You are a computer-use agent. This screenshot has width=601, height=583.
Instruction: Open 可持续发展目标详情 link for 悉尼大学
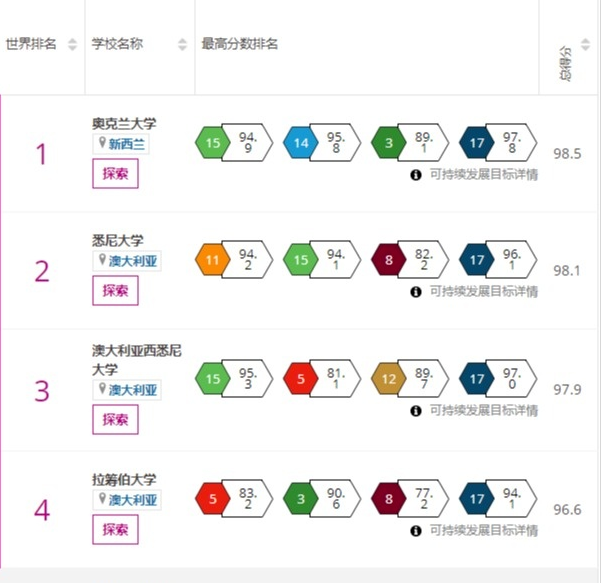click(x=484, y=291)
